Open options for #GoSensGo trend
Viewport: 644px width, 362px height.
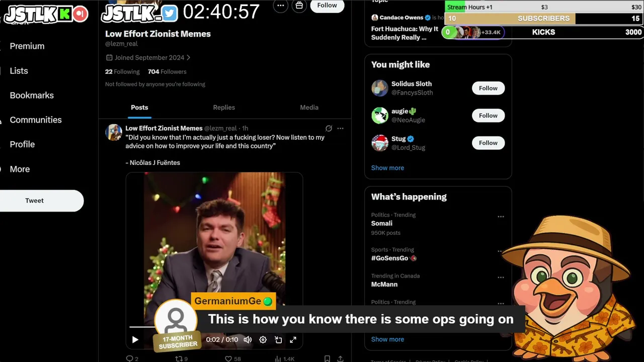501,251
